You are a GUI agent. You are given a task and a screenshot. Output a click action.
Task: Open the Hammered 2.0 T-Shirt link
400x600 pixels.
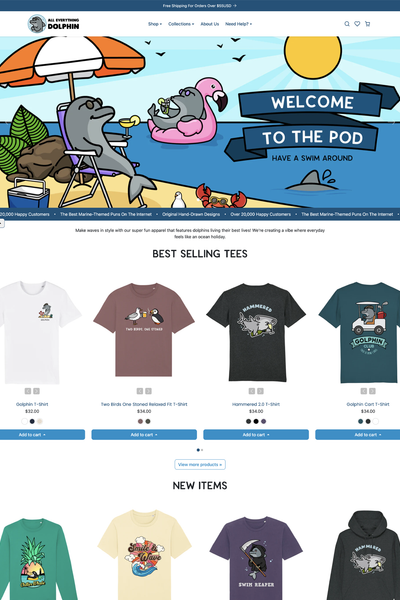tap(256, 404)
